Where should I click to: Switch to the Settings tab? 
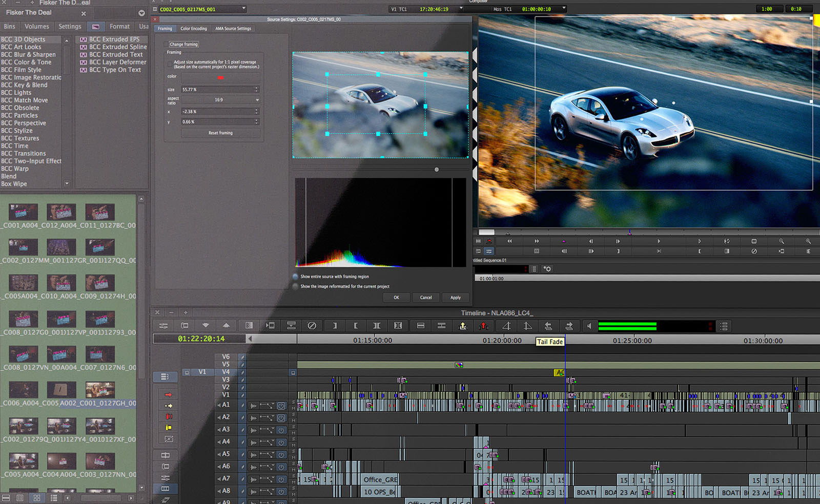click(70, 27)
